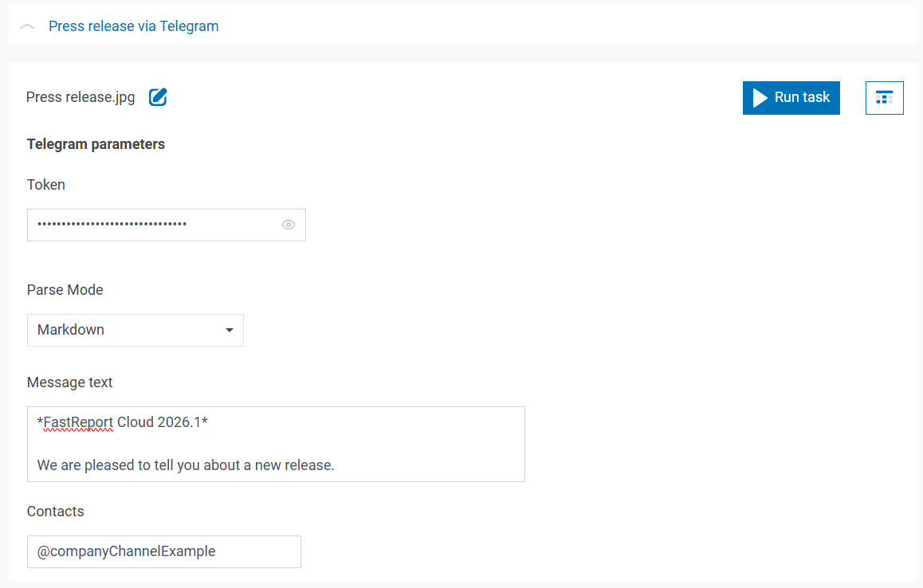Click the play triangle icon in Run task
This screenshot has height=588, width=923.
(760, 97)
